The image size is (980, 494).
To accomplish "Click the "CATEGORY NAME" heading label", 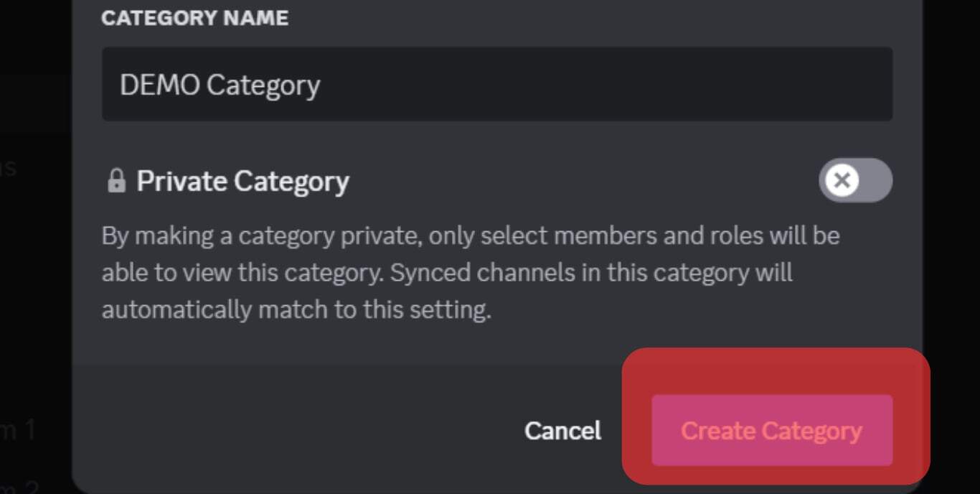I will click(x=194, y=18).
